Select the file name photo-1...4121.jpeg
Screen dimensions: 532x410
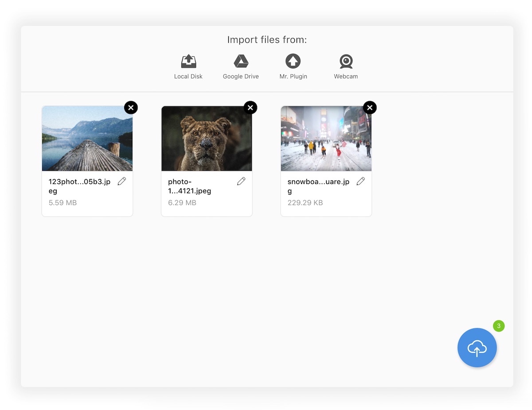[190, 186]
